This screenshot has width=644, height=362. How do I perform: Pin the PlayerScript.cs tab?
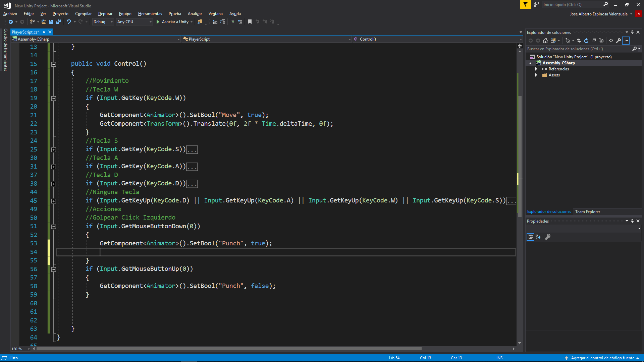pyautogui.click(x=44, y=32)
